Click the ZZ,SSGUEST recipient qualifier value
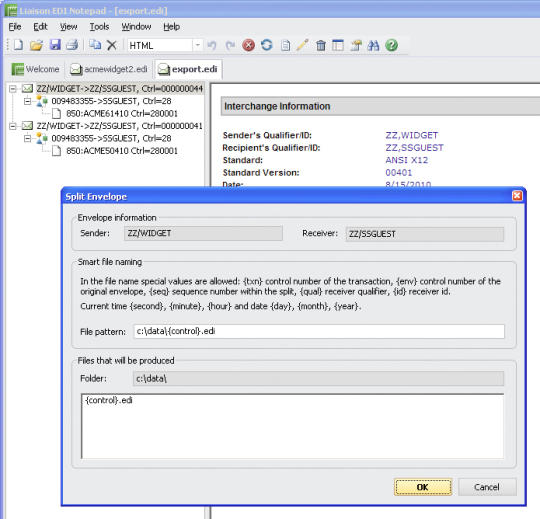 414,148
